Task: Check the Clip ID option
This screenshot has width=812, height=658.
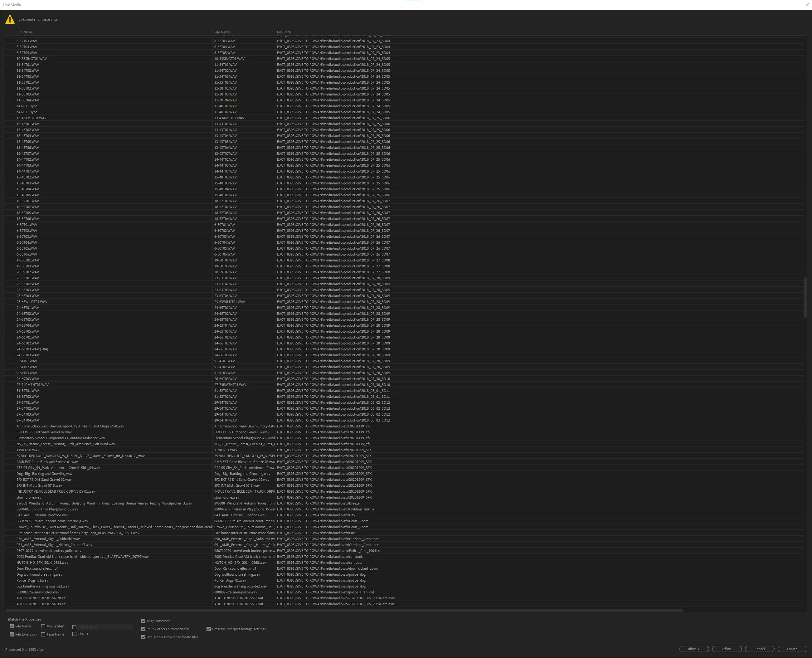Action: click(x=74, y=634)
